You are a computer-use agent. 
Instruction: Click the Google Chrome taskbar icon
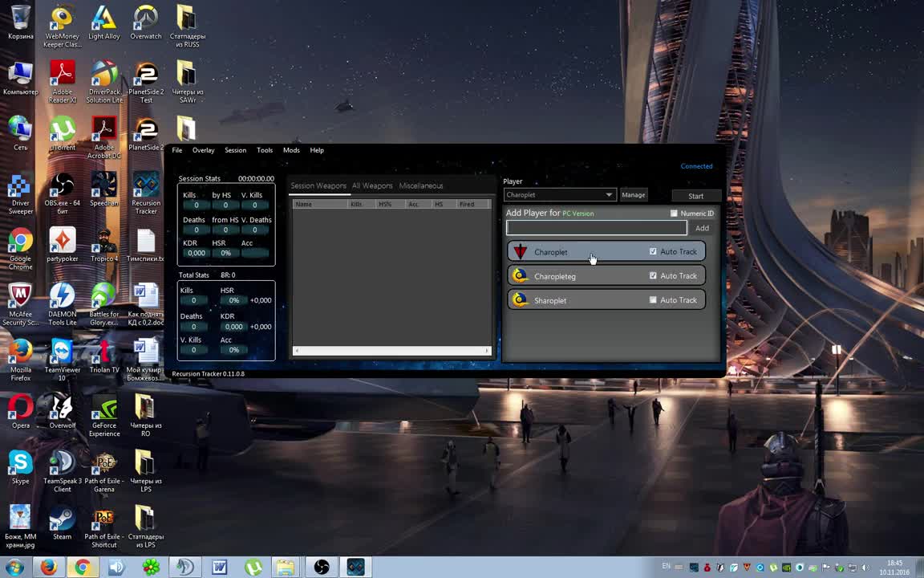[x=82, y=568]
